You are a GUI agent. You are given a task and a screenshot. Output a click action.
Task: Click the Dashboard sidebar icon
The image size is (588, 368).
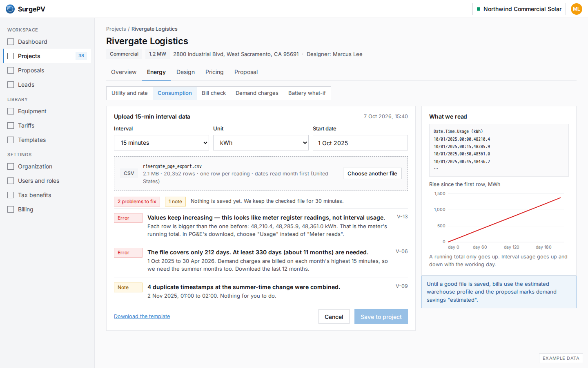pos(11,42)
